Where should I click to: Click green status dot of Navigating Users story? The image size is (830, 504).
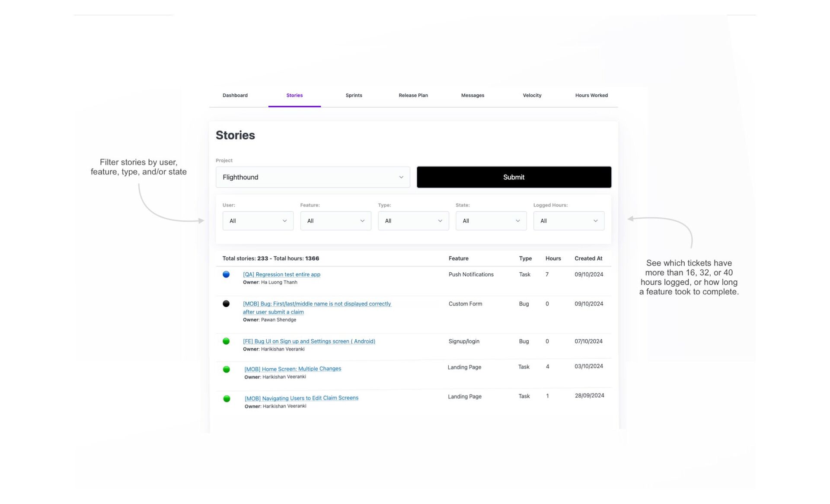click(227, 399)
